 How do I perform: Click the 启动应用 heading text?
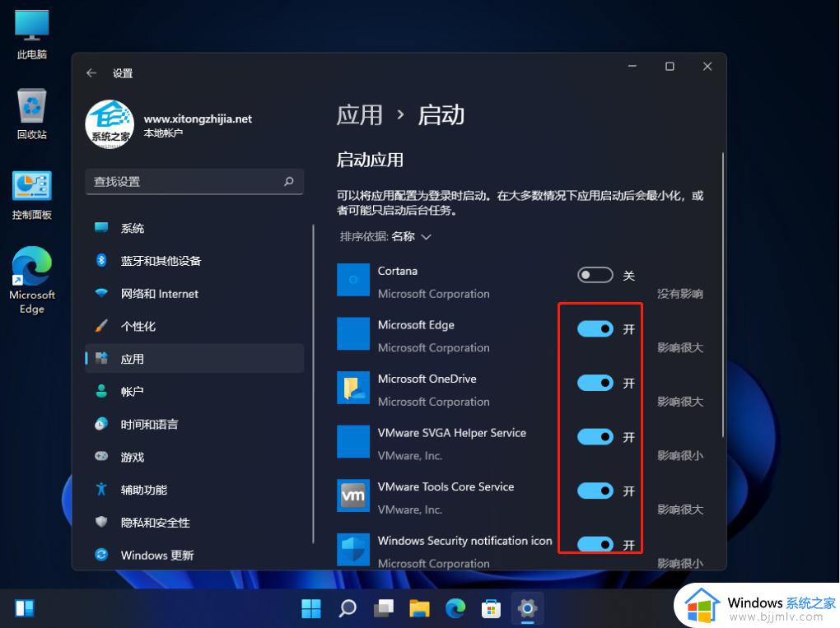pos(370,160)
